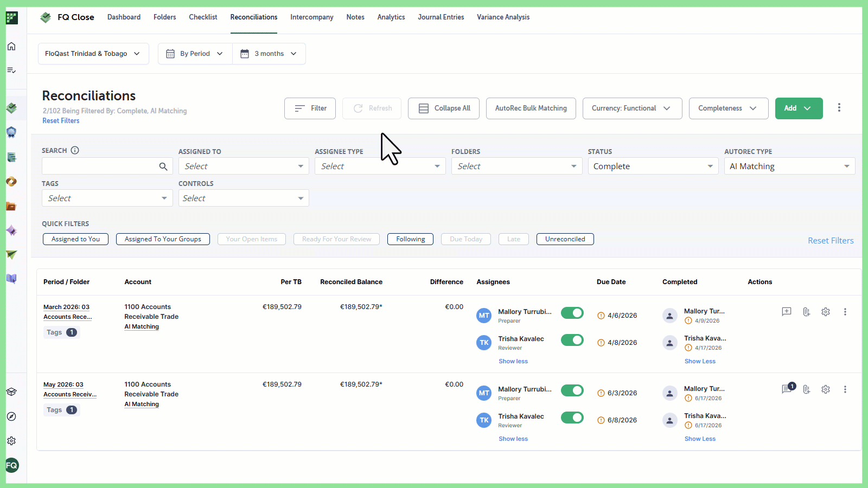This screenshot has height=488, width=868.
Task: Click the search magnifier icon
Action: click(x=163, y=166)
